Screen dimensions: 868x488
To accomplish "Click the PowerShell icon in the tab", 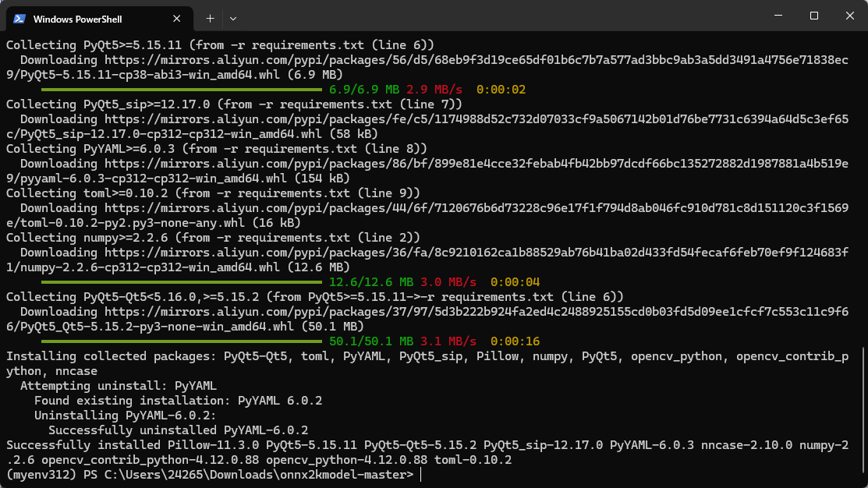I will point(19,18).
